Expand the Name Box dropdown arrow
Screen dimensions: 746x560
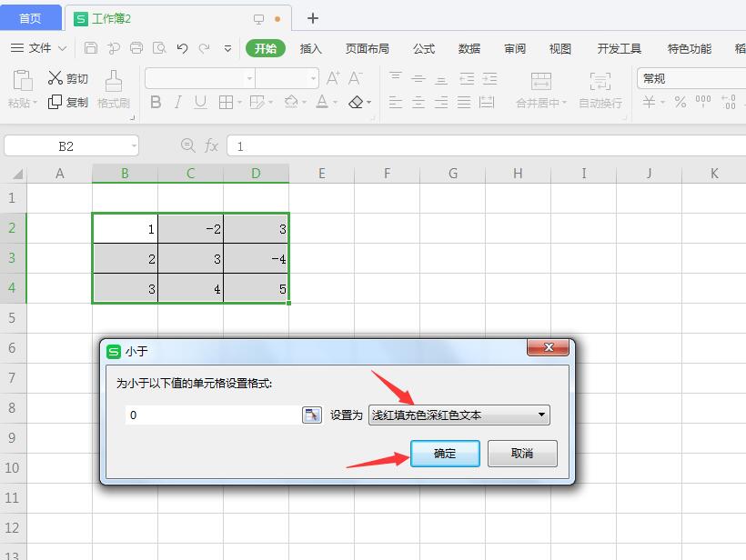(x=134, y=146)
